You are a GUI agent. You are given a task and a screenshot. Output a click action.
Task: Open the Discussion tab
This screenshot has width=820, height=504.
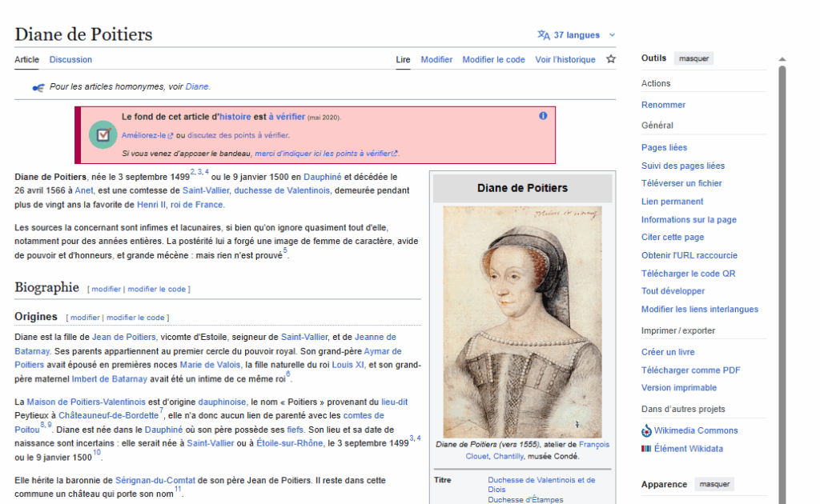[x=70, y=59]
